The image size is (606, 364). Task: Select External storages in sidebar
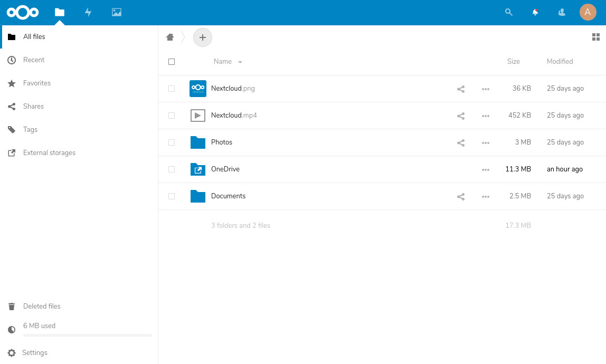[79, 152]
